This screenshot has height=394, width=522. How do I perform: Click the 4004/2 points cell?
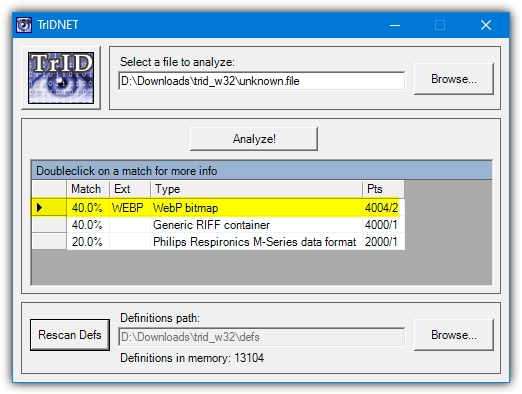[383, 208]
